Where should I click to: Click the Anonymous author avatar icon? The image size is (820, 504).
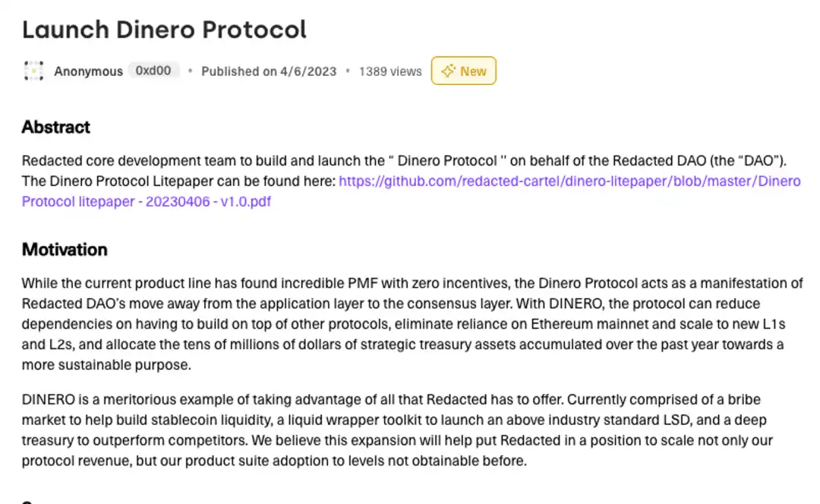point(33,71)
